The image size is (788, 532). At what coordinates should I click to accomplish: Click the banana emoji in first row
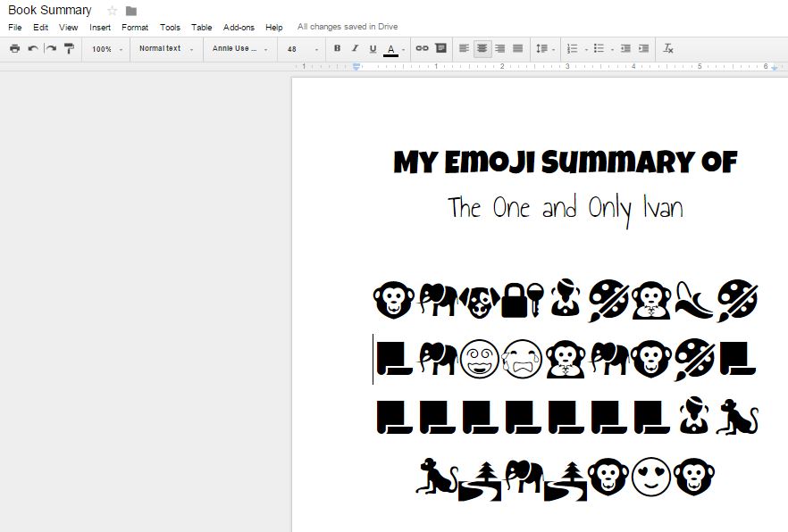coord(693,300)
